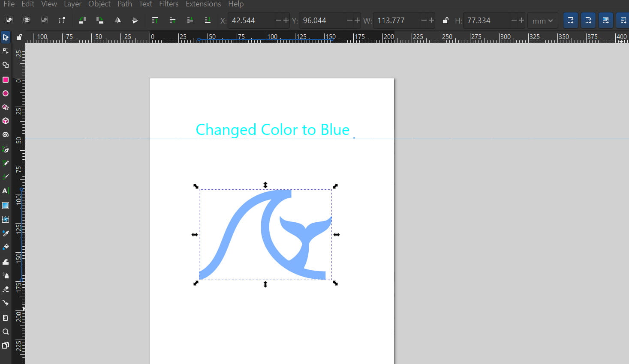This screenshot has width=629, height=364.
Task: Open the mm units dropdown
Action: [543, 21]
